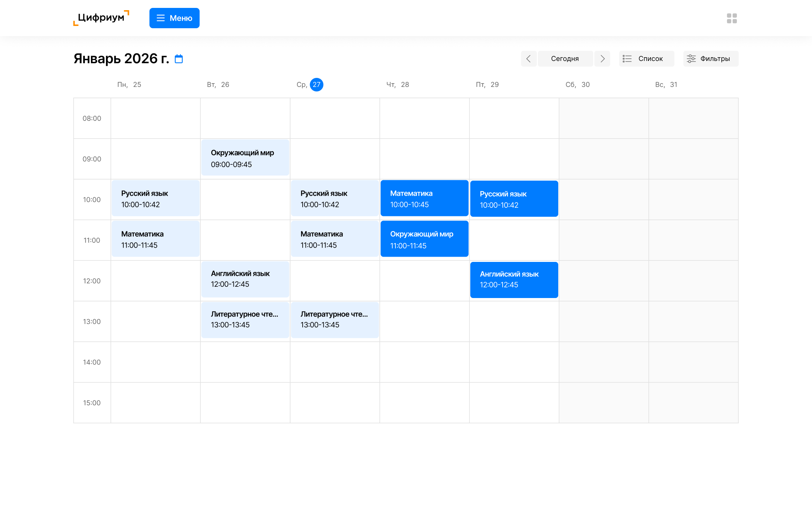Select Wednesday 27 date header
This screenshot has height=508, width=812.
pyautogui.click(x=316, y=85)
